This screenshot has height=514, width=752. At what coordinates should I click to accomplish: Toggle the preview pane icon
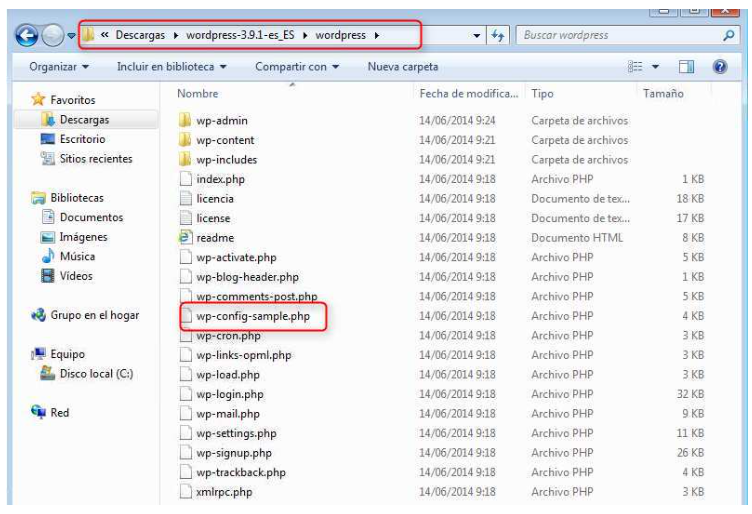pyautogui.click(x=686, y=67)
